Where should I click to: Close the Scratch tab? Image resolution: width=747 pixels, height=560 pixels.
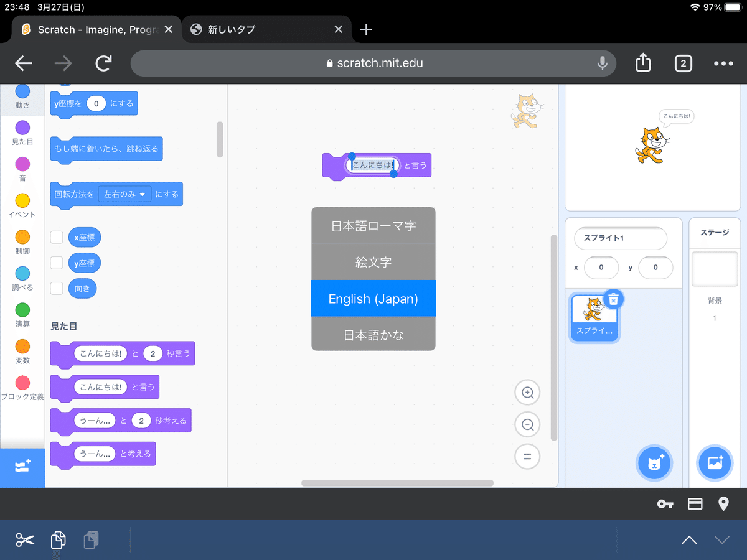tap(167, 29)
